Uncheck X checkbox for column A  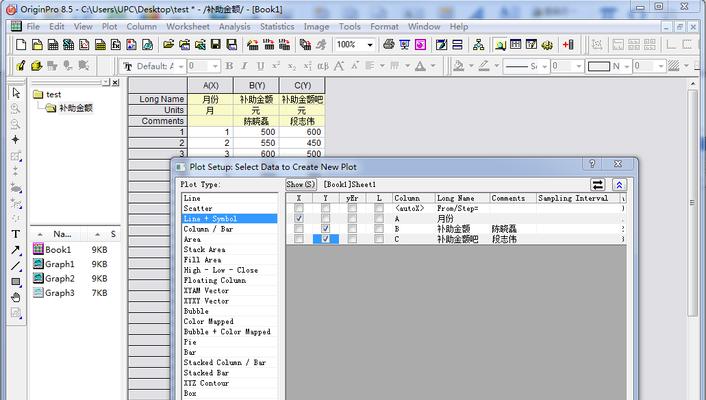[299, 218]
